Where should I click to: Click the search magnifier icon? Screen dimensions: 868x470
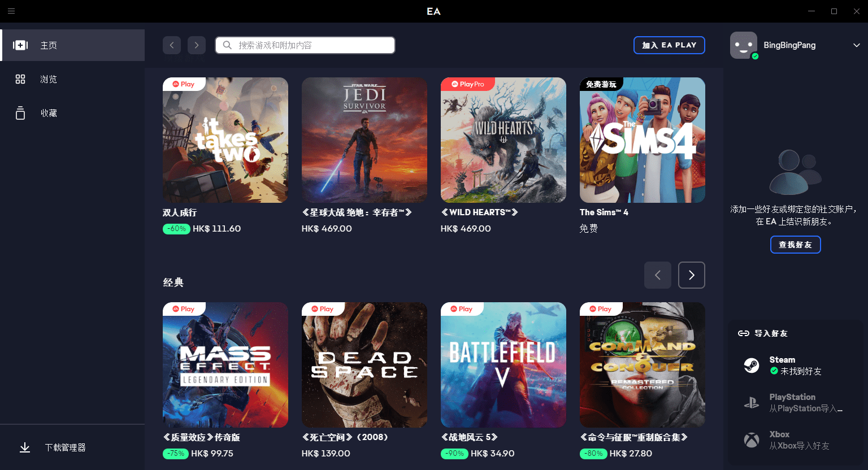pyautogui.click(x=227, y=45)
